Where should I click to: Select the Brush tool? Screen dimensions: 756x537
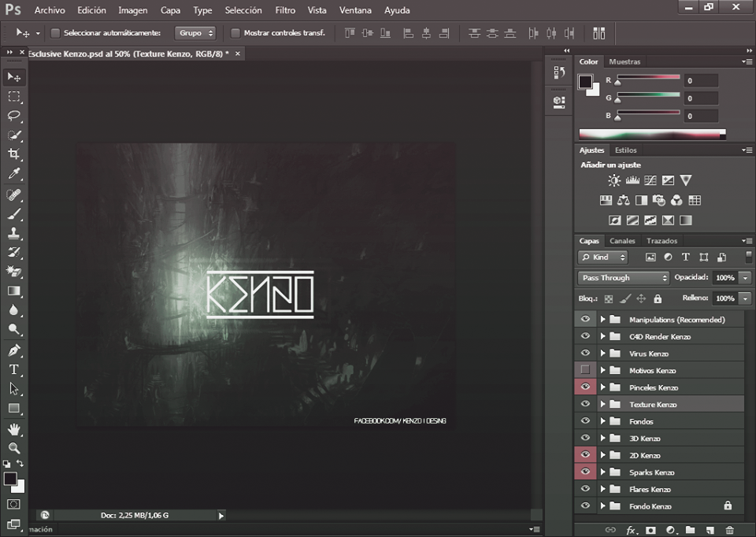click(14, 214)
